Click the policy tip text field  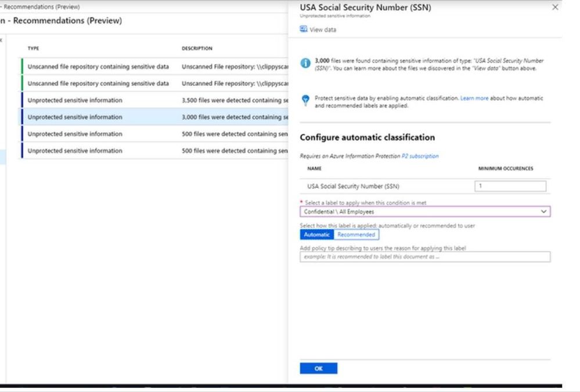point(424,257)
